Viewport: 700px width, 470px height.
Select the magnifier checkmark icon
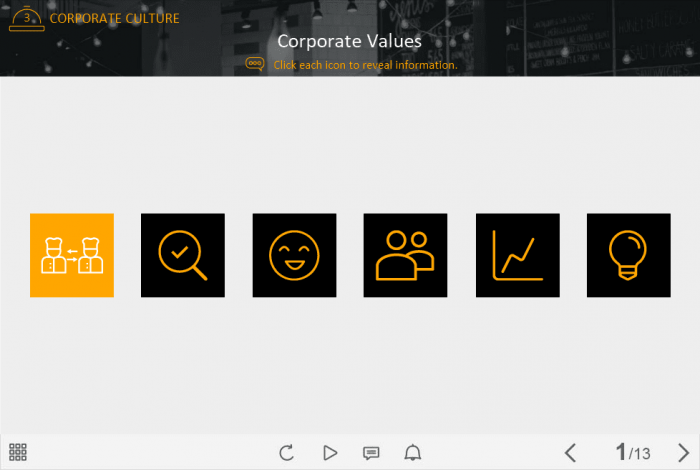point(183,255)
